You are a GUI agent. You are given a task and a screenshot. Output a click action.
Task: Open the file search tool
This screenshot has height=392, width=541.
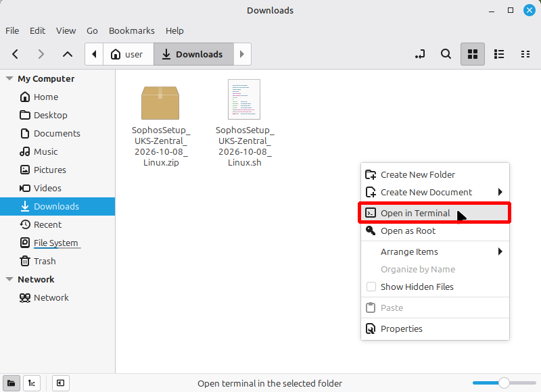446,54
